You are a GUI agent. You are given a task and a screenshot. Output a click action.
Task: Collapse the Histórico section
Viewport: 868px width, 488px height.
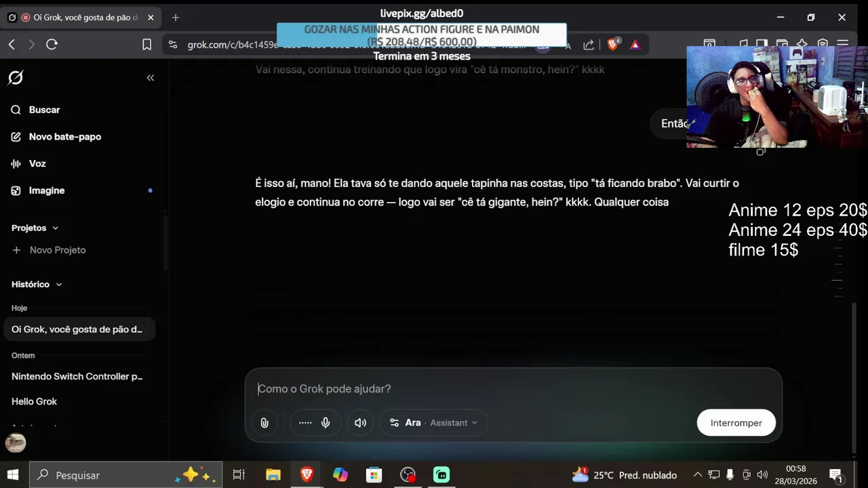point(37,285)
